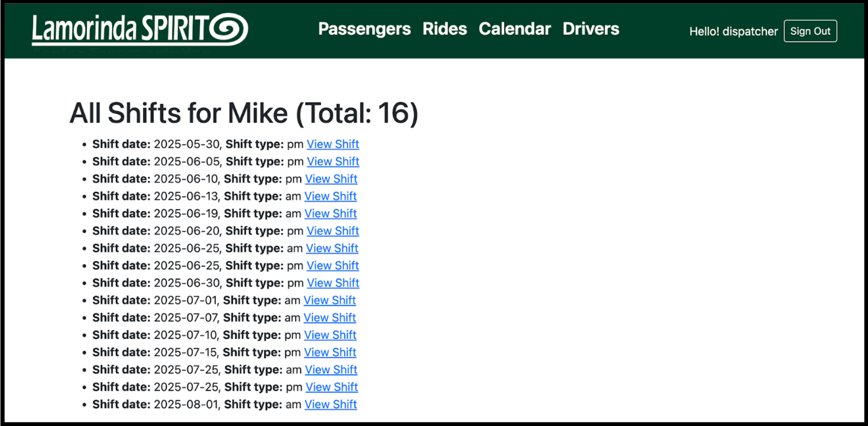View Shift for 2025-07-25 pm

point(332,387)
